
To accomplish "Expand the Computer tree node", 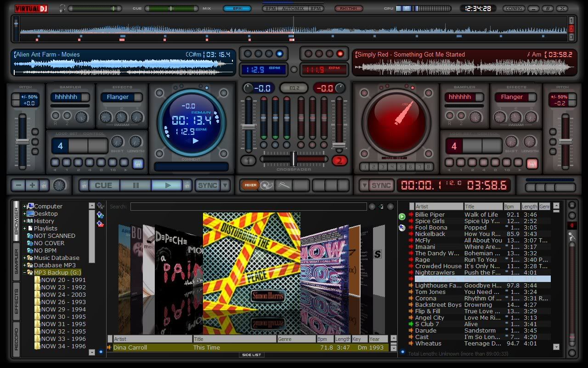I will (x=24, y=206).
